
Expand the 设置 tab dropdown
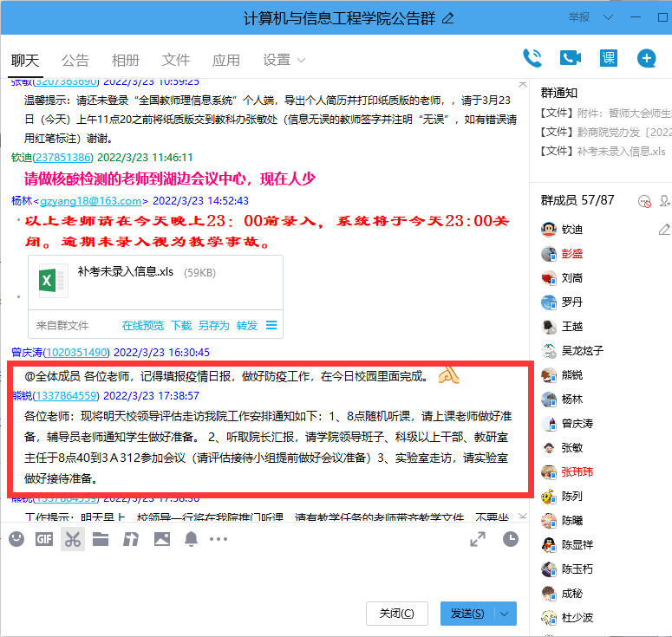pyautogui.click(x=302, y=61)
